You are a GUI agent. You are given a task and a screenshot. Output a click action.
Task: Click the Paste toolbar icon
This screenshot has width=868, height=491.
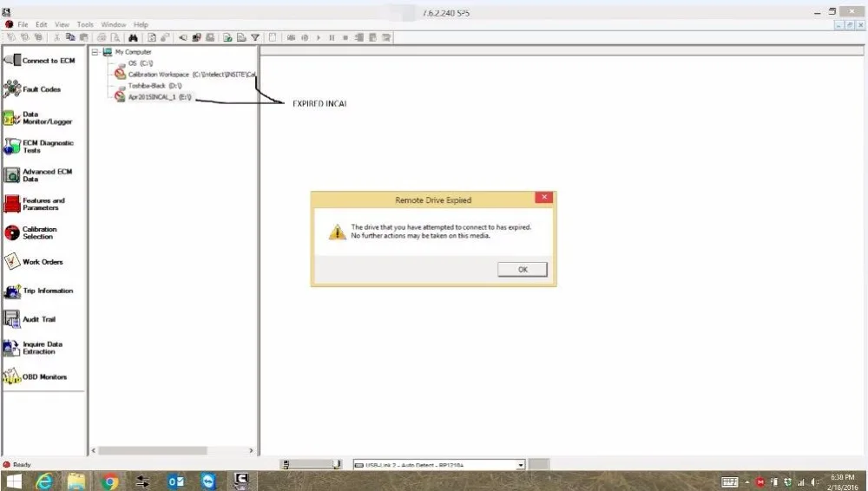click(83, 37)
